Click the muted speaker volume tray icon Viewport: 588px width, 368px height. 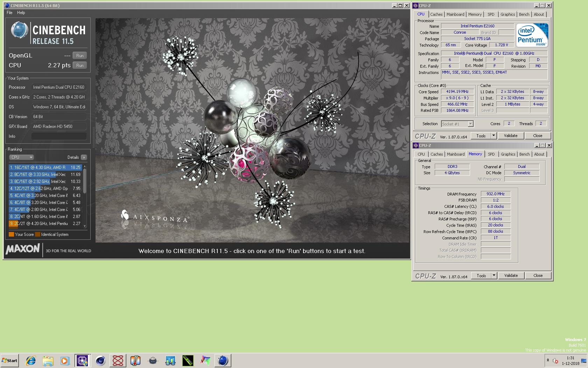pyautogui.click(x=555, y=361)
